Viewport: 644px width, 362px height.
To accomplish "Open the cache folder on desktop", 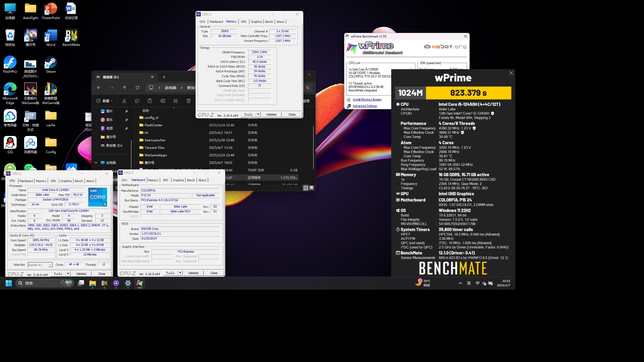I will pyautogui.click(x=51, y=119).
